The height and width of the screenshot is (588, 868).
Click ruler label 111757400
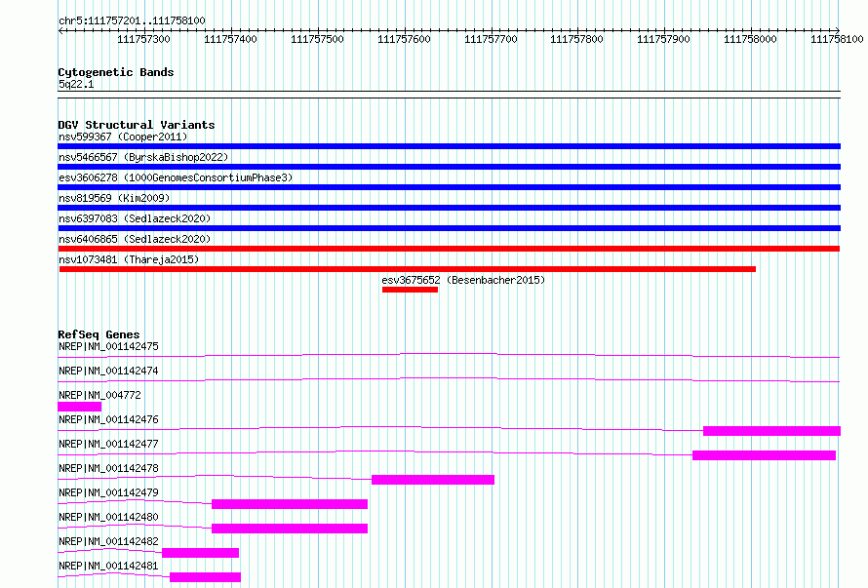tap(230, 39)
